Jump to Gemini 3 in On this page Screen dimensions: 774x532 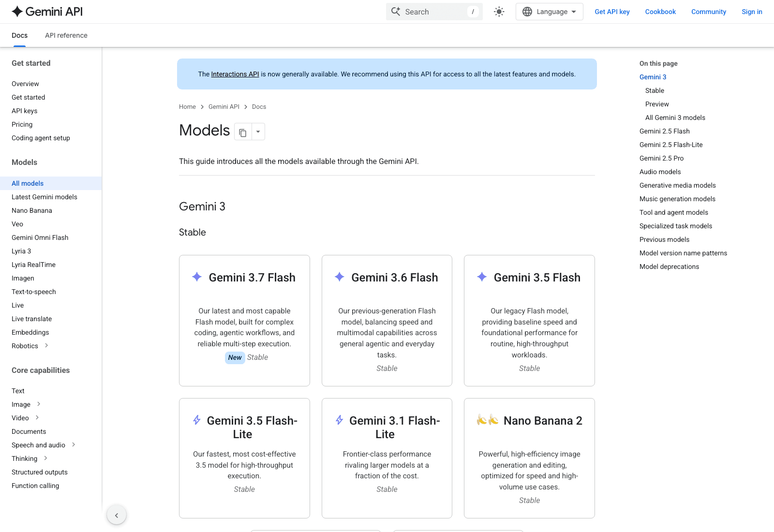(x=653, y=77)
